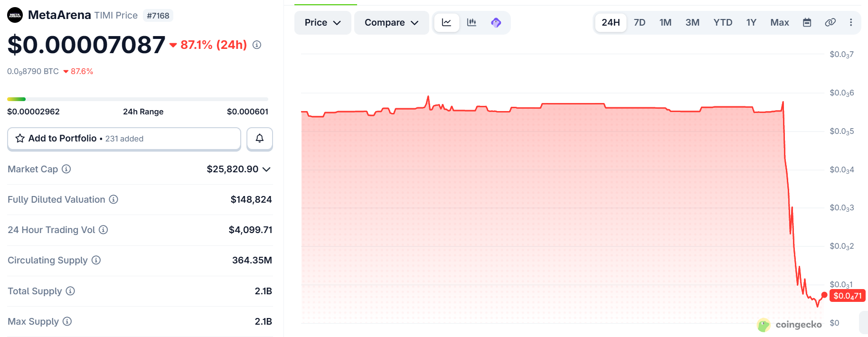This screenshot has height=337, width=868.
Task: Click the TIMI Price ticker label
Action: [116, 15]
